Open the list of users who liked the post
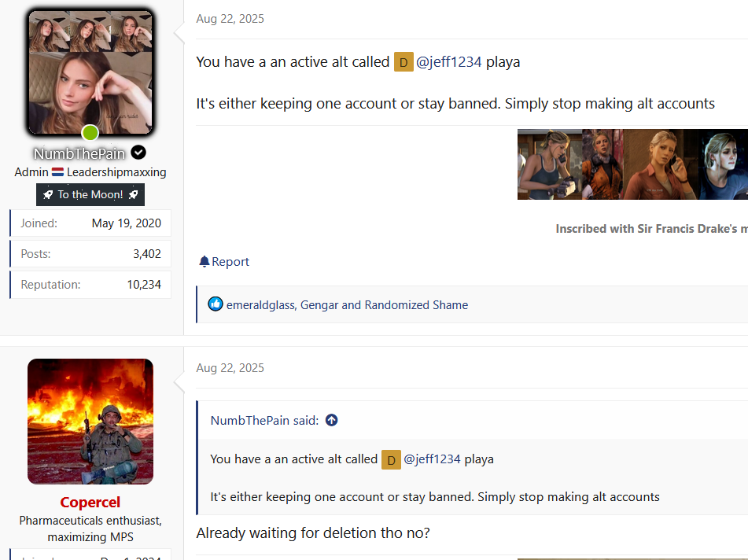The width and height of the screenshot is (748, 560). click(347, 305)
